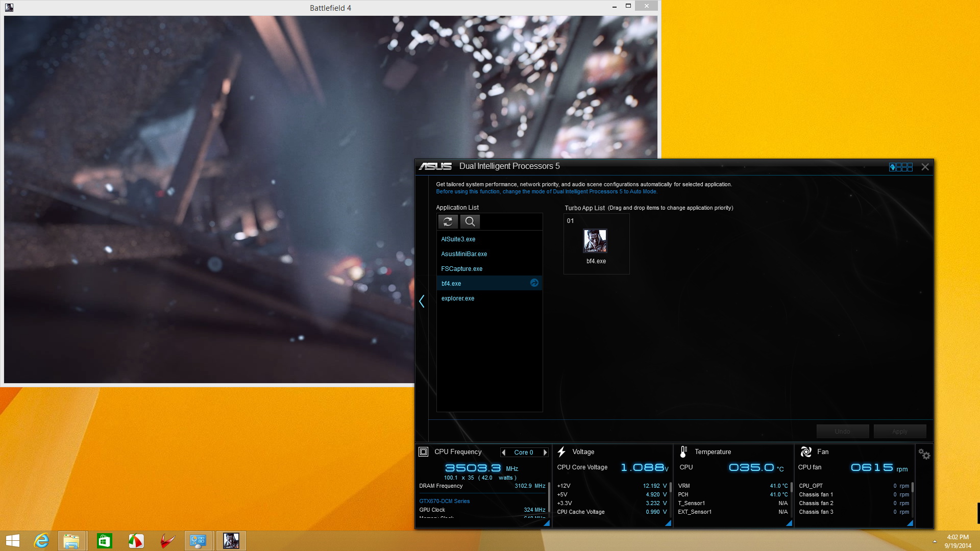Click the Voltage lightning bolt icon
Image resolution: width=980 pixels, height=551 pixels.
click(561, 452)
